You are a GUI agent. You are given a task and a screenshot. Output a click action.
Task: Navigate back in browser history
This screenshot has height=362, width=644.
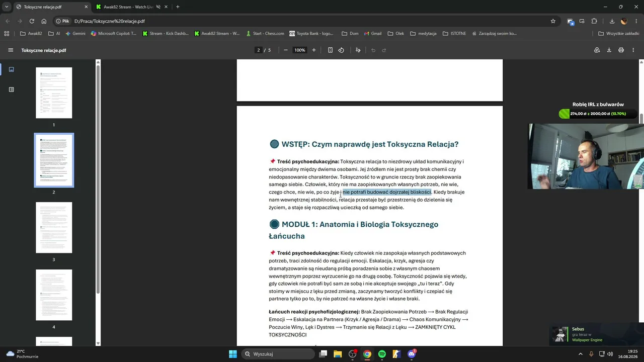click(8, 21)
